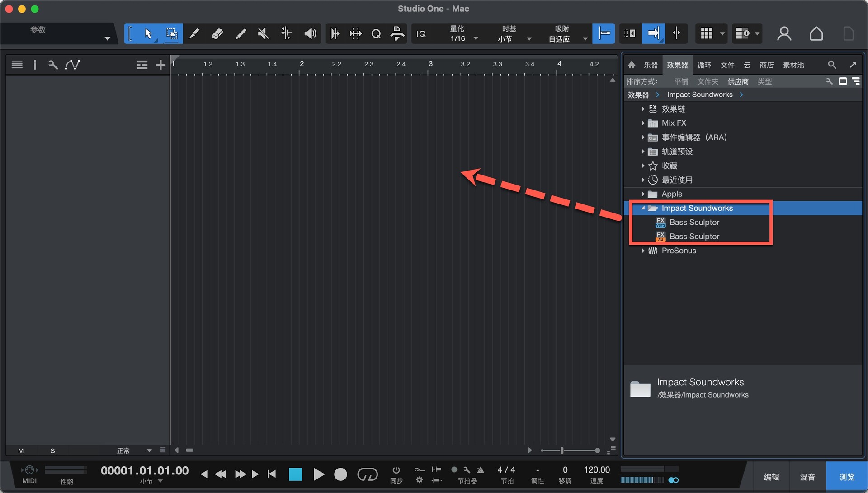Expand the Mix FX folder
Viewport: 868px width, 493px height.
[x=643, y=123]
